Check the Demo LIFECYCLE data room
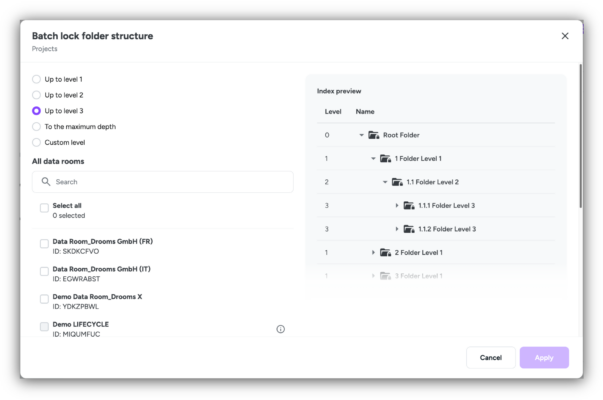The height and width of the screenshot is (400, 603). pos(44,327)
